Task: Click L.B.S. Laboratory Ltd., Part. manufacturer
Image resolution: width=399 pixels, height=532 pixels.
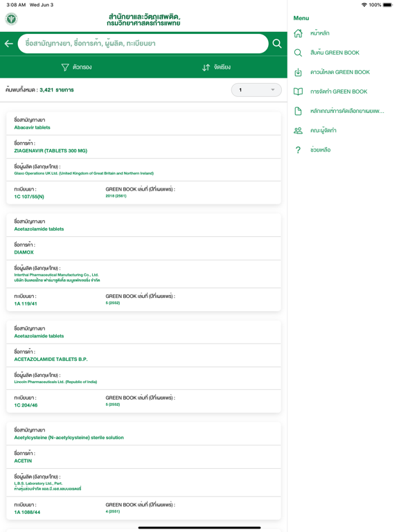Action: [x=38, y=484]
